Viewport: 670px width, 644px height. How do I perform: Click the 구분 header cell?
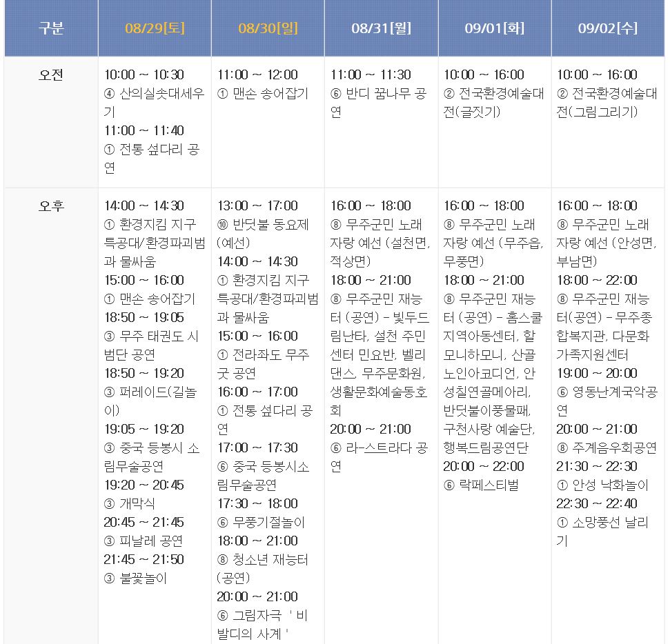[x=51, y=28]
